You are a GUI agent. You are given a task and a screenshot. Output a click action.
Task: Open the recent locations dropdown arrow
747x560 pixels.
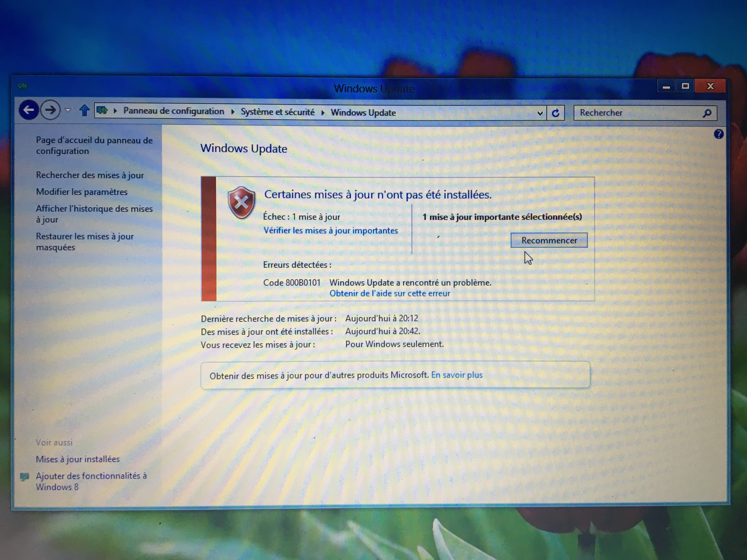click(68, 110)
